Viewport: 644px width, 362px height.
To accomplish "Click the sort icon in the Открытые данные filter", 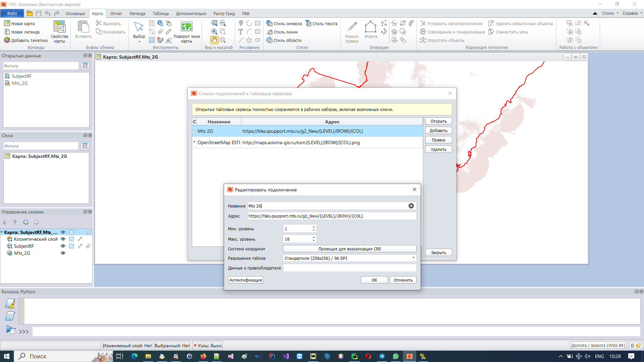I will pos(85,66).
